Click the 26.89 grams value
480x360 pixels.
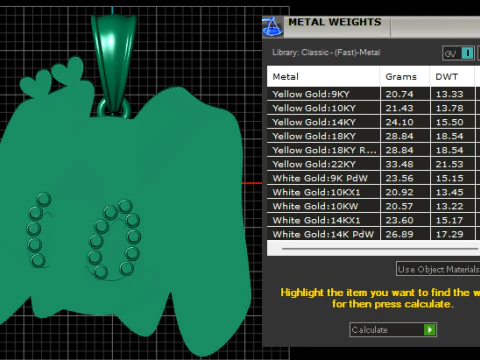tap(399, 234)
